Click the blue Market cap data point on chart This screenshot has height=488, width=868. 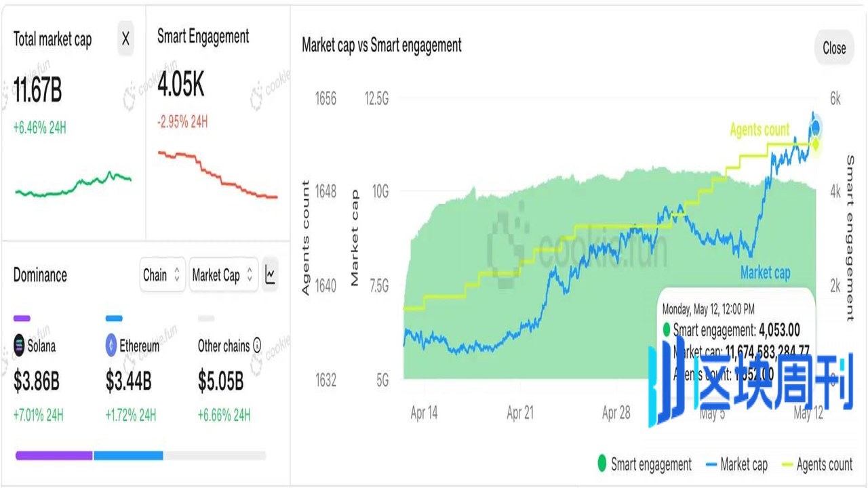[x=816, y=127]
